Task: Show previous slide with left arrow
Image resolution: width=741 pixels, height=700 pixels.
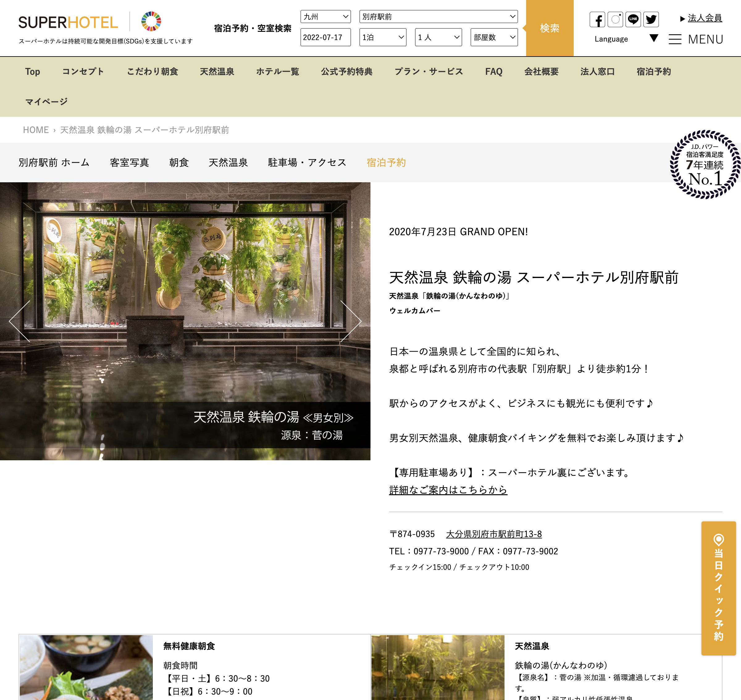Action: click(x=19, y=321)
